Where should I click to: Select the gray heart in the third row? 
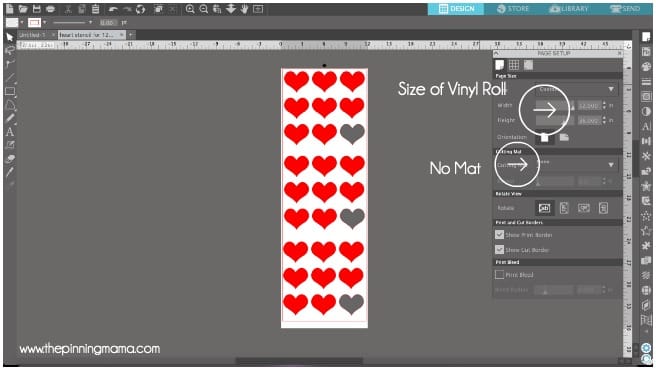coord(352,134)
